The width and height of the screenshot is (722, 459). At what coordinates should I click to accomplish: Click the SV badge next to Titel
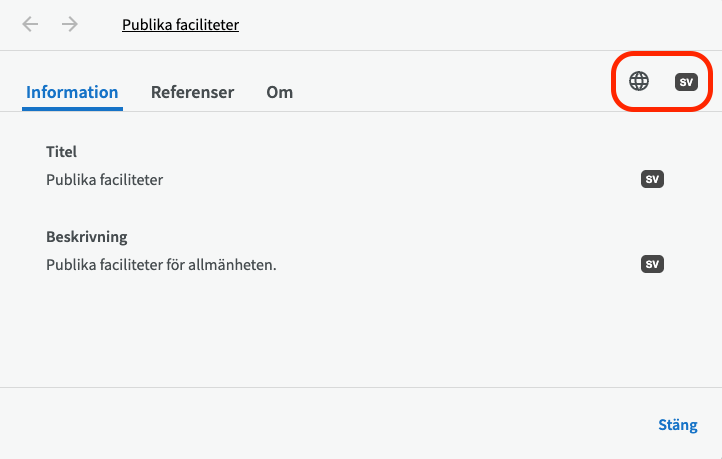(x=652, y=180)
